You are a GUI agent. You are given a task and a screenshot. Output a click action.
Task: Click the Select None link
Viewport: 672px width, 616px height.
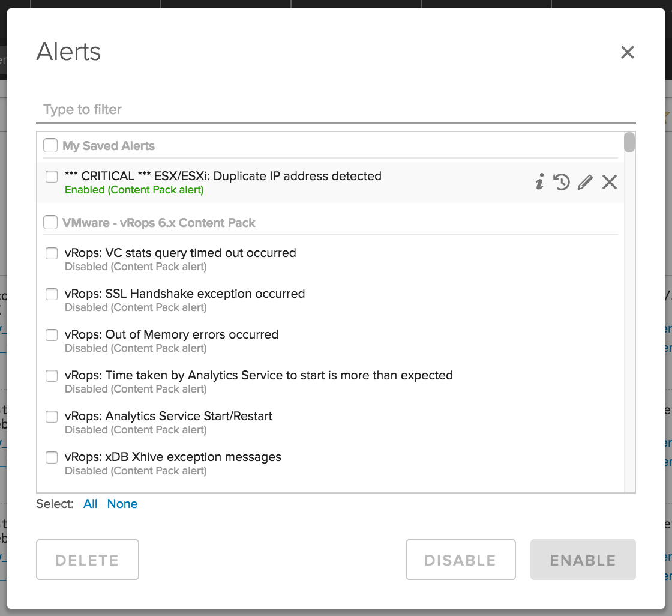[x=122, y=504]
